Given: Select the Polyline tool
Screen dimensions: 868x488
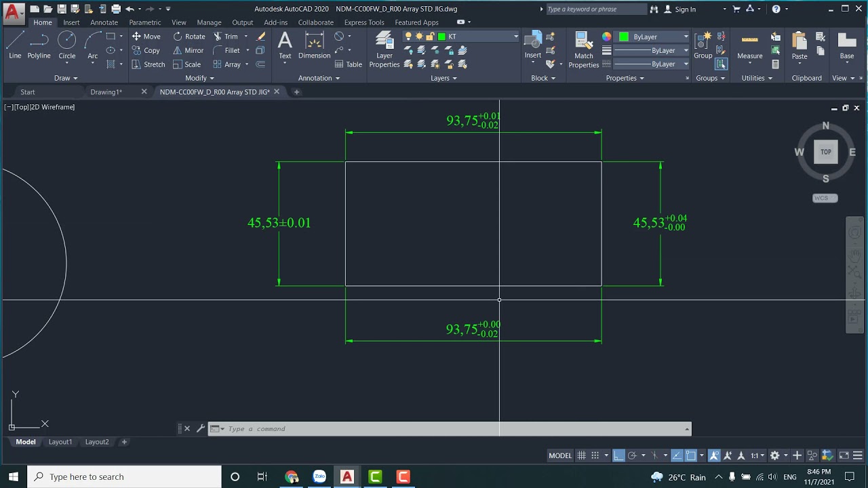Looking at the screenshot, I should (x=39, y=45).
